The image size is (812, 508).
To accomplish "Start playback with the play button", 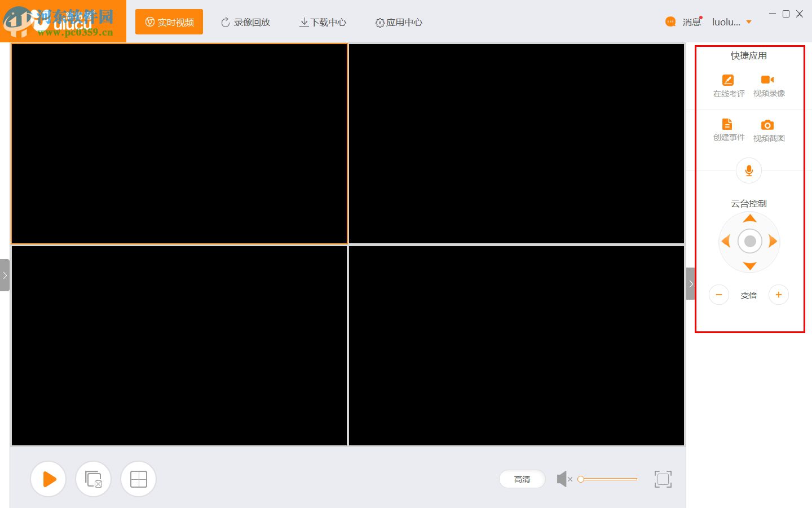I will tap(48, 479).
